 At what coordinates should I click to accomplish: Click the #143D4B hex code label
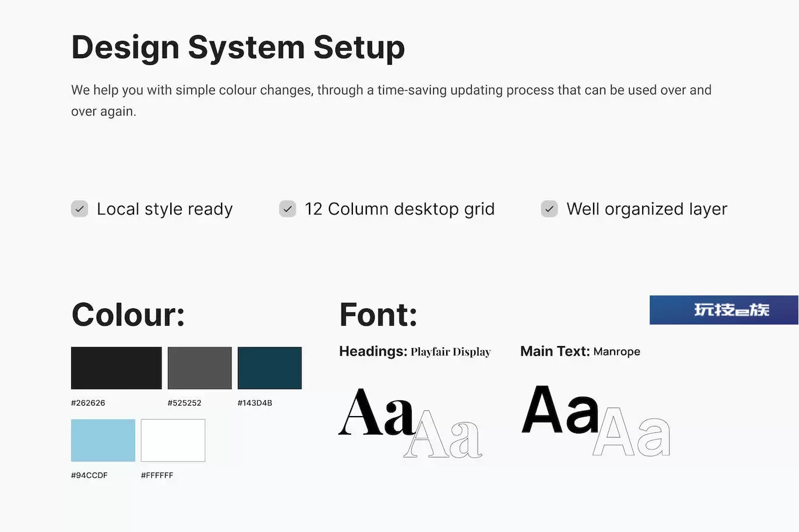[x=255, y=403]
